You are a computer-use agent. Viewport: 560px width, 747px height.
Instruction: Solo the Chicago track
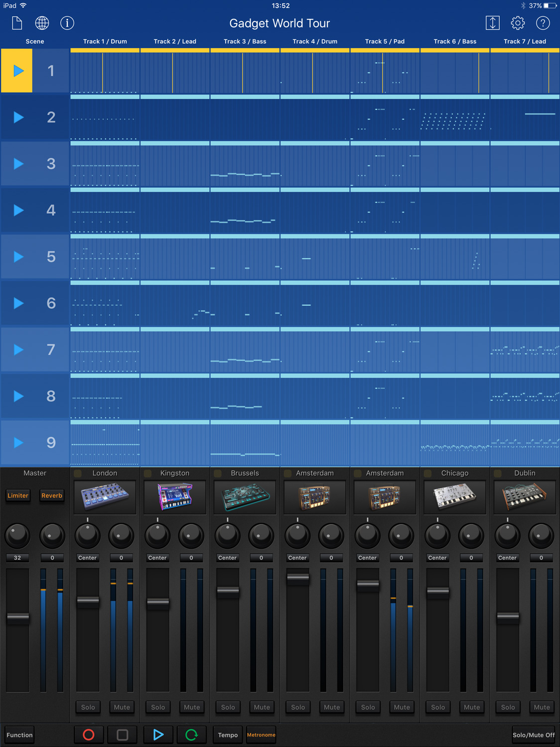pyautogui.click(x=437, y=707)
